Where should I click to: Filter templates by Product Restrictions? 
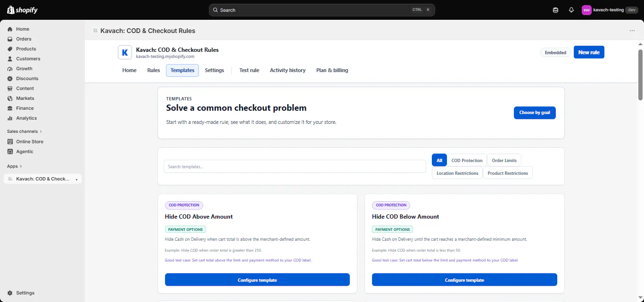pyautogui.click(x=508, y=173)
